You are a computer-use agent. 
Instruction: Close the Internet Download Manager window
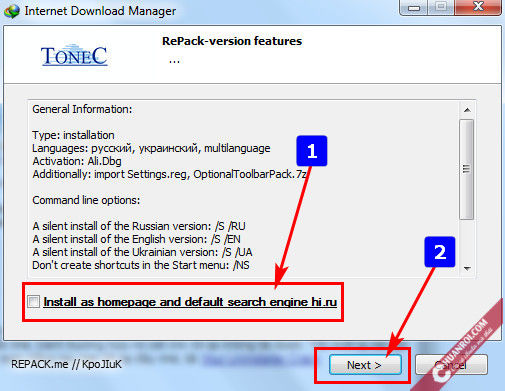tap(478, 7)
